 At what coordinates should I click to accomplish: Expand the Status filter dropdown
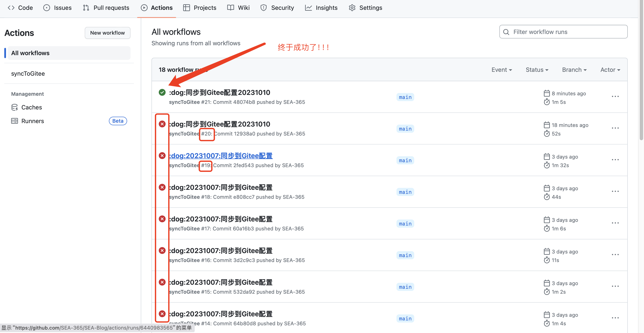point(537,70)
